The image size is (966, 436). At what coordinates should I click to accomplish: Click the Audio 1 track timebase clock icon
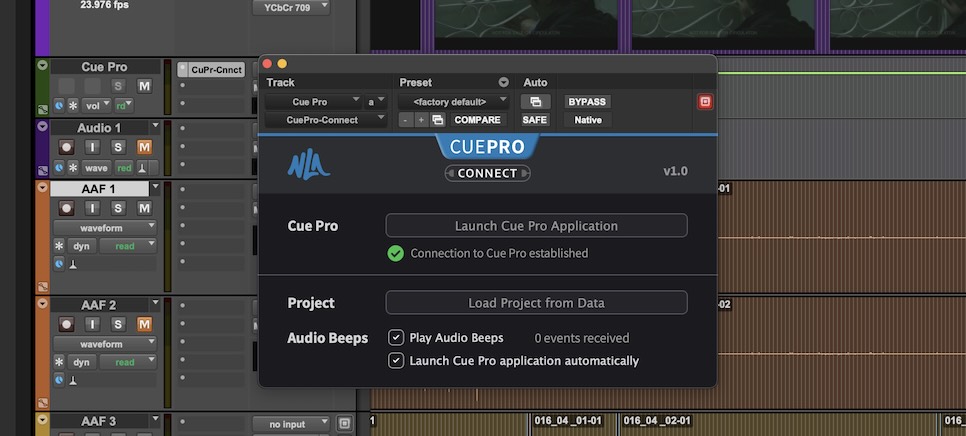click(x=59, y=168)
